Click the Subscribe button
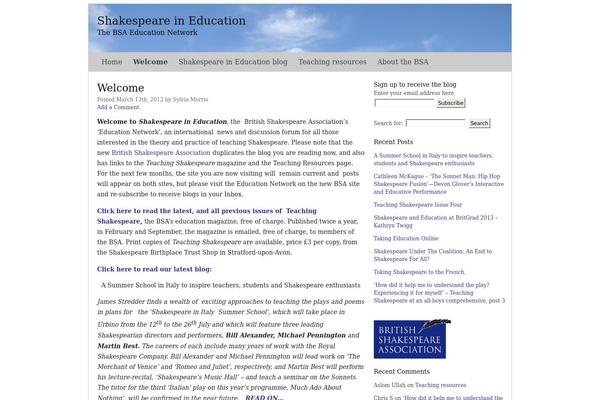Screen dimensions: 600x400 click(451, 103)
